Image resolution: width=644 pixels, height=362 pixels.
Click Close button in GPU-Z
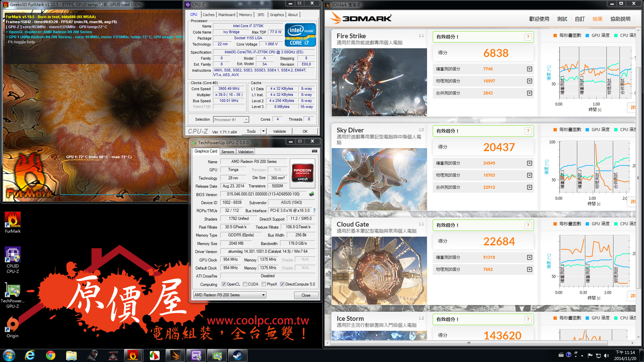pos(306,295)
